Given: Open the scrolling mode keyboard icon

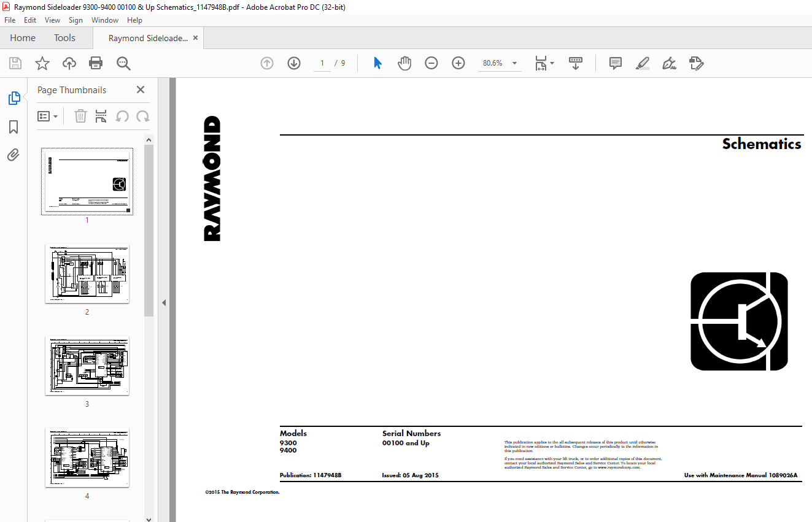Looking at the screenshot, I should [x=576, y=63].
